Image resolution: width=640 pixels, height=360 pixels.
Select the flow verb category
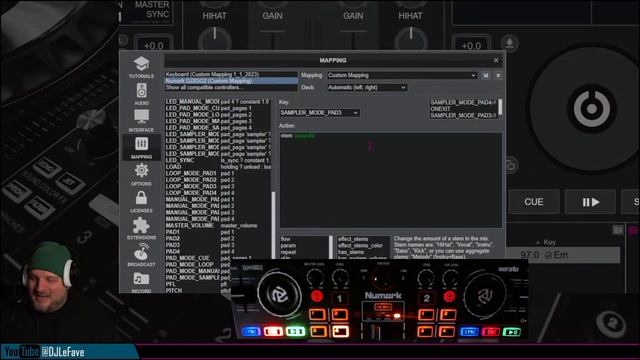pyautogui.click(x=304, y=239)
